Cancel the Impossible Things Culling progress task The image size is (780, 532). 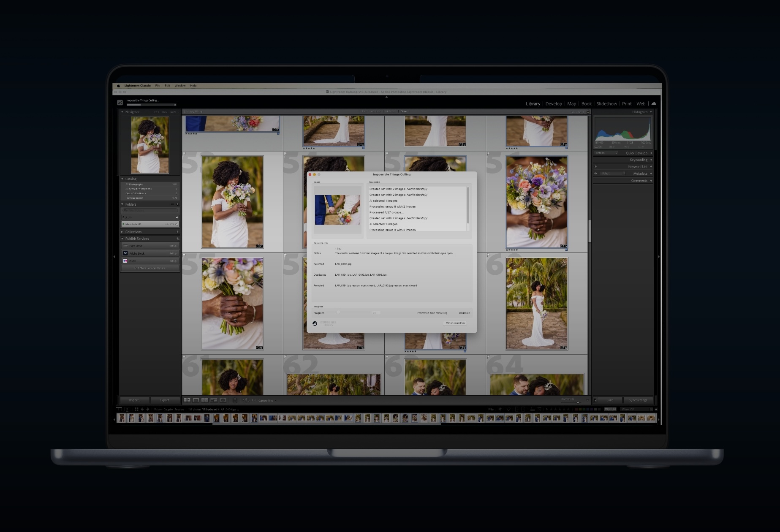[x=175, y=105]
